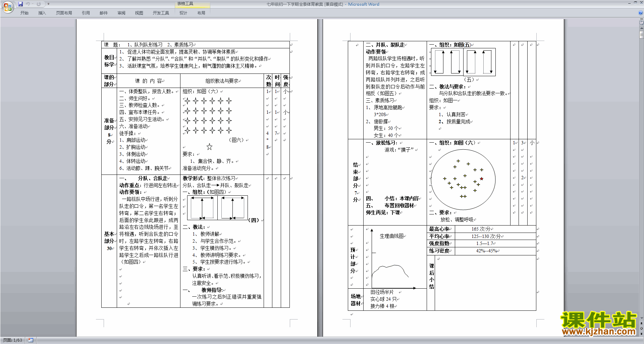
Task: Click cell '125--130 次/分'
Action: (x=486, y=236)
